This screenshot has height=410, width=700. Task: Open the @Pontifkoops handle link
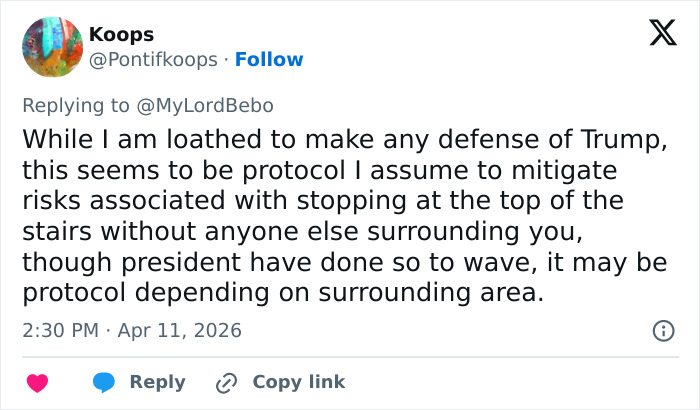[x=153, y=60]
